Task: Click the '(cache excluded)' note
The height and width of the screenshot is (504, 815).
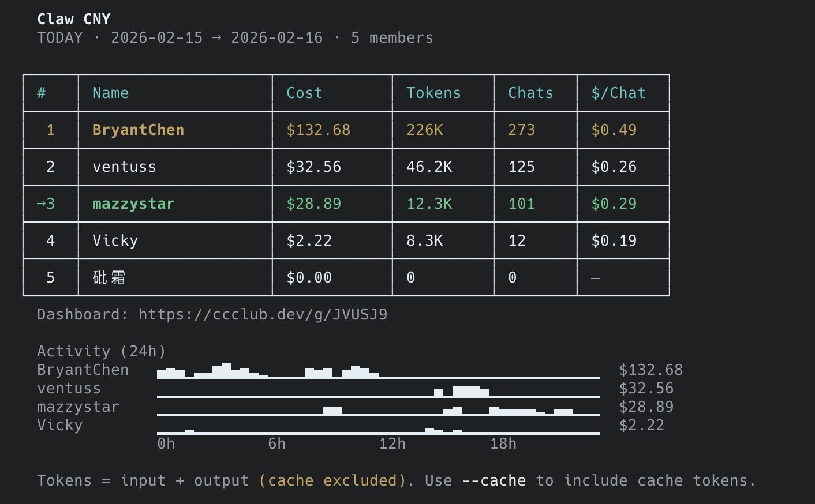Action: (332, 480)
